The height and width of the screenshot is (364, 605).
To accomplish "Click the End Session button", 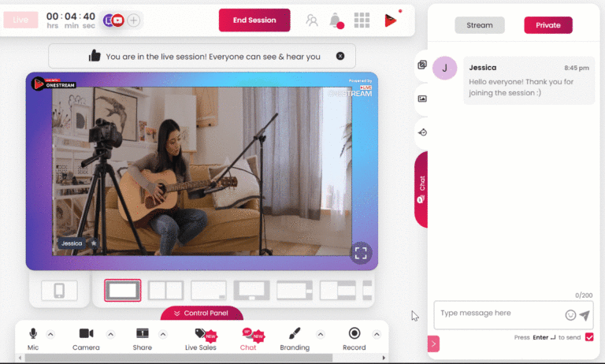I will point(254,20).
